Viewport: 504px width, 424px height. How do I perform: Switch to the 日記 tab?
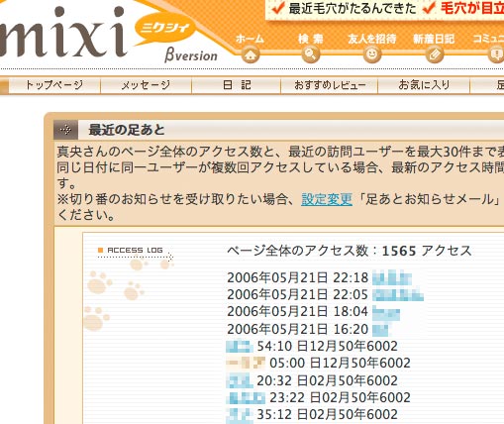237,85
